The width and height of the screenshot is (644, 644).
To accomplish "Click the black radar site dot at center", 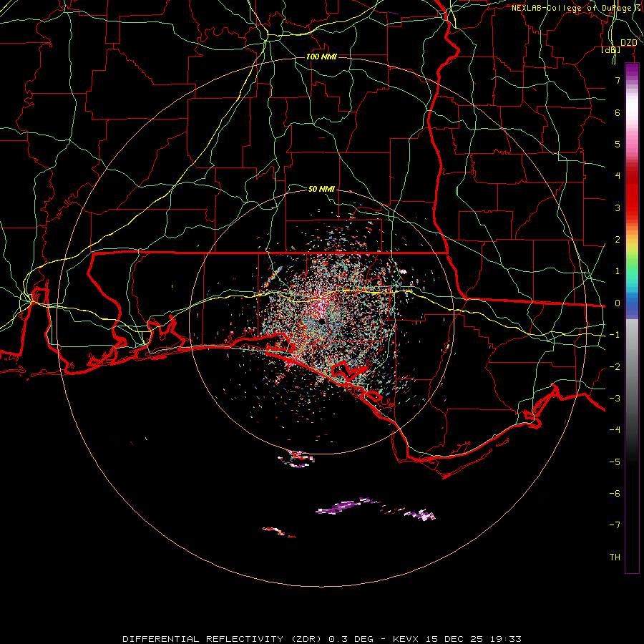I will tap(321, 321).
